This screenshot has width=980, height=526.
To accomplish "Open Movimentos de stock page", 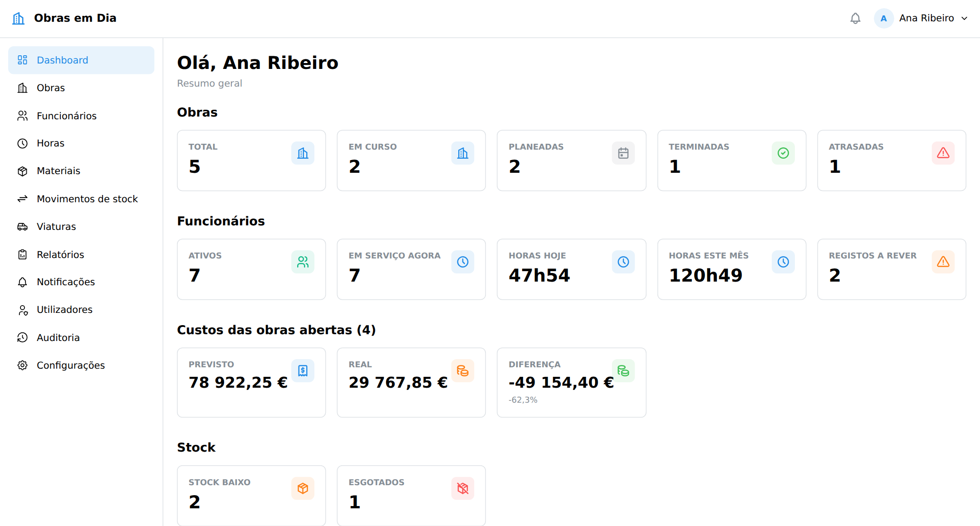I will coord(81,199).
